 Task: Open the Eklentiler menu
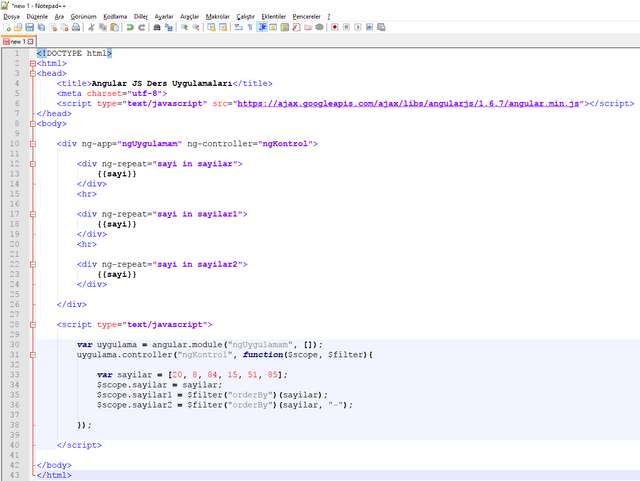[x=273, y=17]
